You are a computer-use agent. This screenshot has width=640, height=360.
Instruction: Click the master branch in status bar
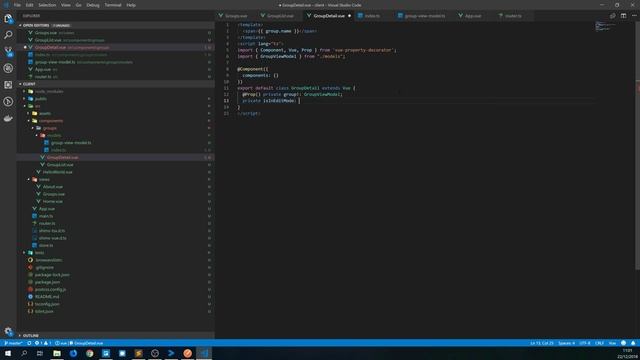pos(13,343)
